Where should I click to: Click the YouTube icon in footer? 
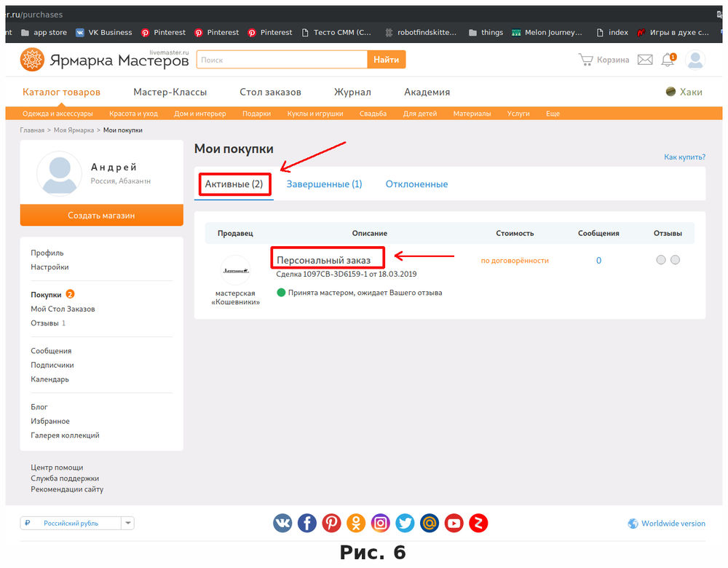pos(454,523)
